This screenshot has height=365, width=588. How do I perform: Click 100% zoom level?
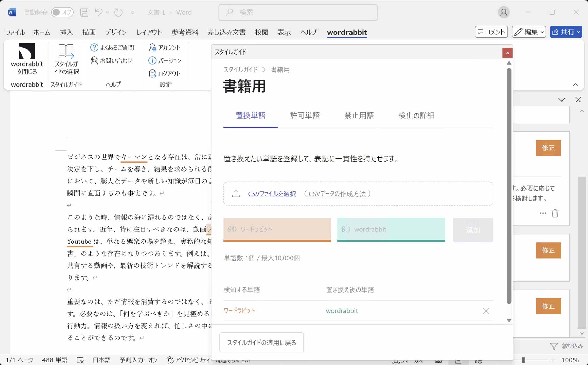(570, 360)
